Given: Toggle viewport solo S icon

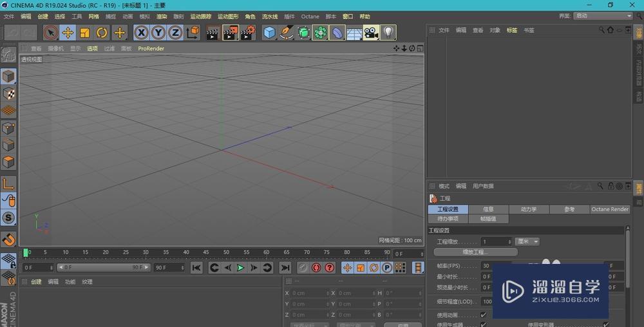Looking at the screenshot, I should (x=8, y=218).
